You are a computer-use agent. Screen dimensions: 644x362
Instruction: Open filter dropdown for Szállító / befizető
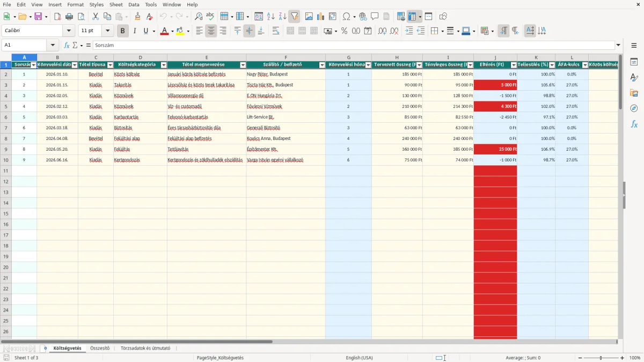(x=322, y=65)
